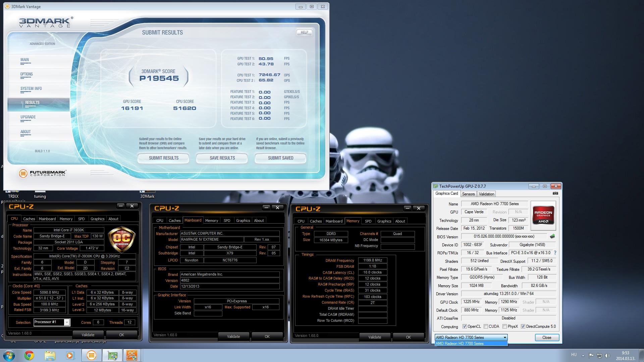Screen dimensions: 644x362
Task: Click the Gigabyte OC motherboard badge
Action: pyautogui.click(x=121, y=239)
